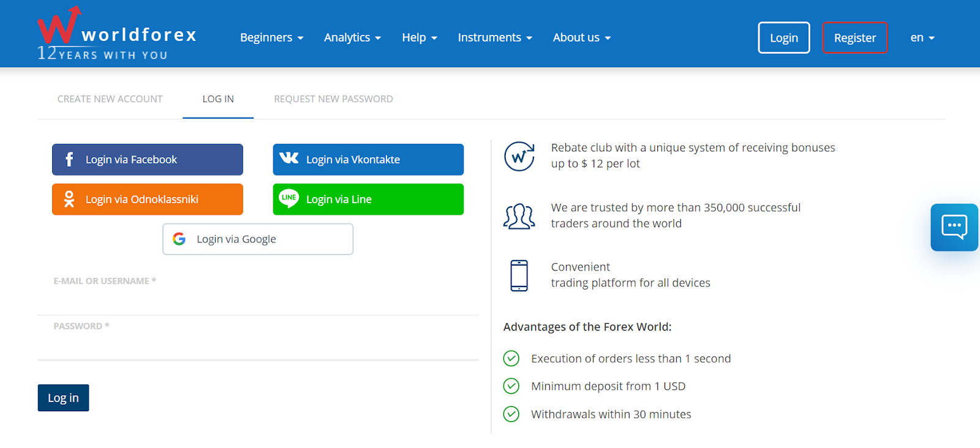The height and width of the screenshot is (448, 980).
Task: Click the Vkontakte VK icon
Action: 289,158
